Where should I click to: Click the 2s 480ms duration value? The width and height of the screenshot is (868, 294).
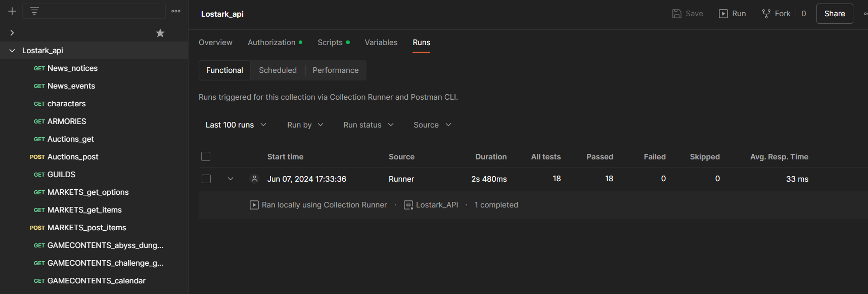pyautogui.click(x=489, y=179)
